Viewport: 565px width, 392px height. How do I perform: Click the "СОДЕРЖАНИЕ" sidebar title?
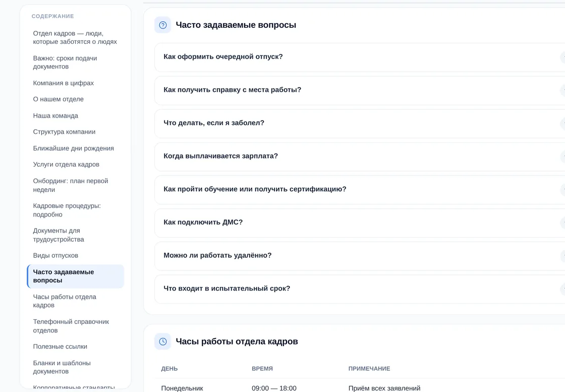click(x=52, y=16)
